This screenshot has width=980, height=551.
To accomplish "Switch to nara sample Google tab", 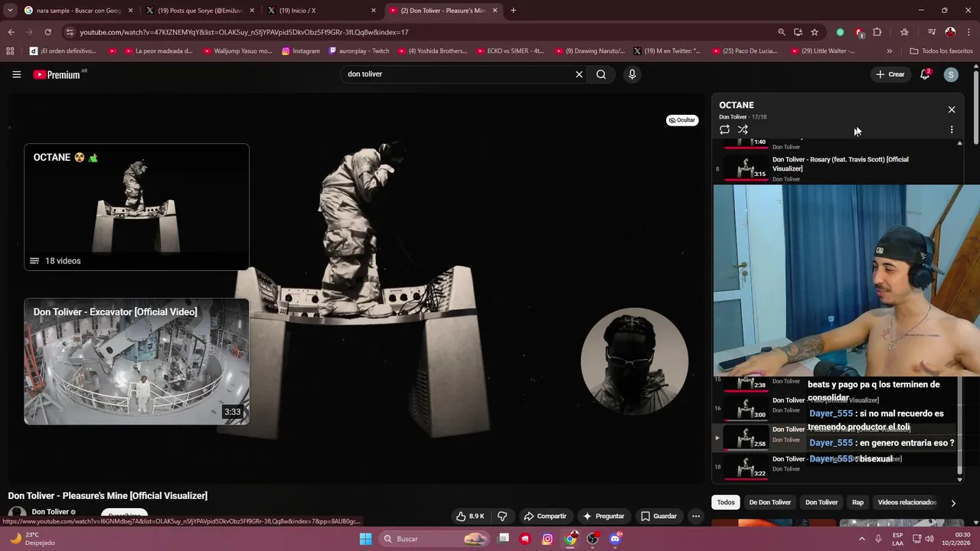I will point(78,11).
